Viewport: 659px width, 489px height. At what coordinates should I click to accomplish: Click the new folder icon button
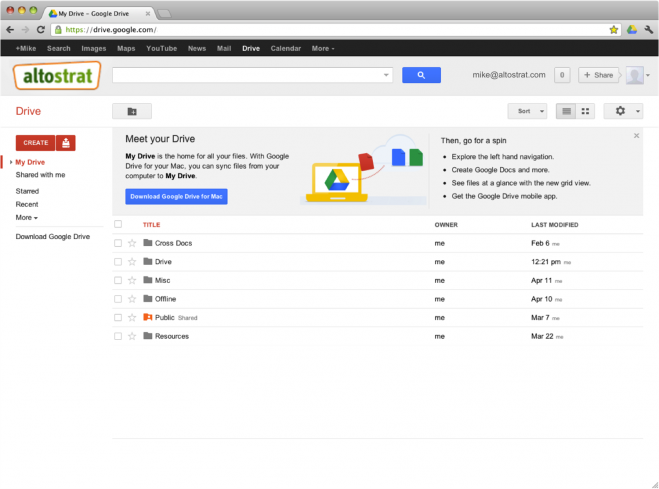click(132, 111)
